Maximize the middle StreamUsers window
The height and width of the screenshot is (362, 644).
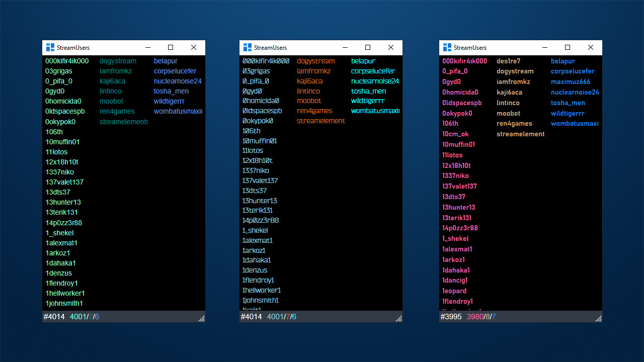tap(368, 48)
